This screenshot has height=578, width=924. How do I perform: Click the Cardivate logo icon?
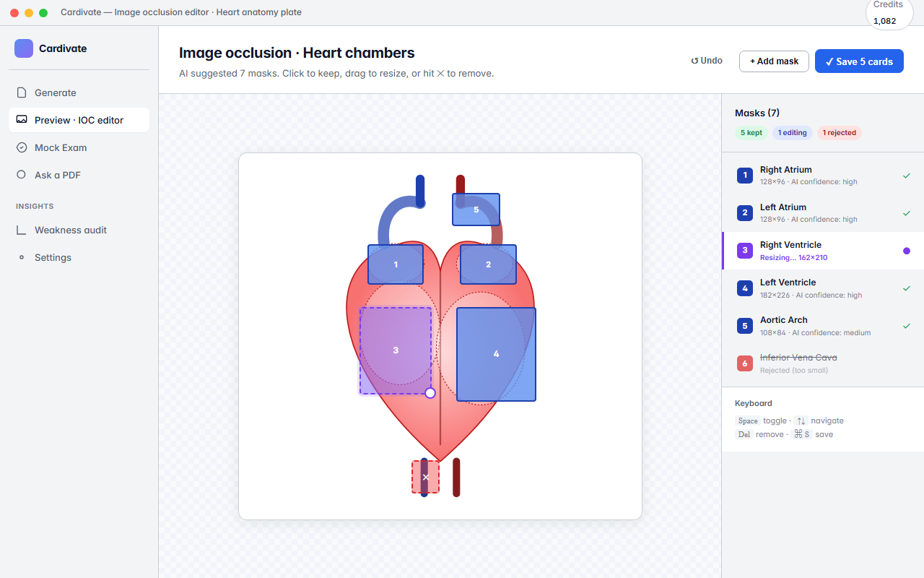click(x=24, y=48)
